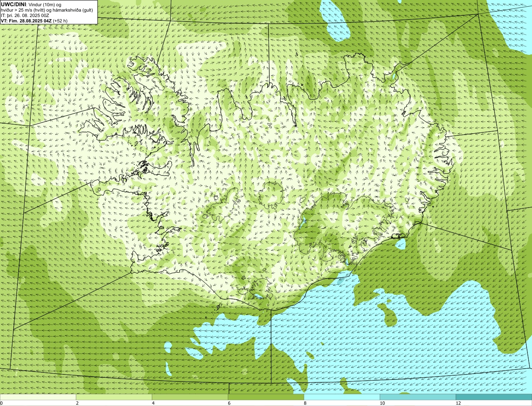The image size is (532, 406).
Task: Click the "2" legend scale label
Action: [x=77, y=403]
